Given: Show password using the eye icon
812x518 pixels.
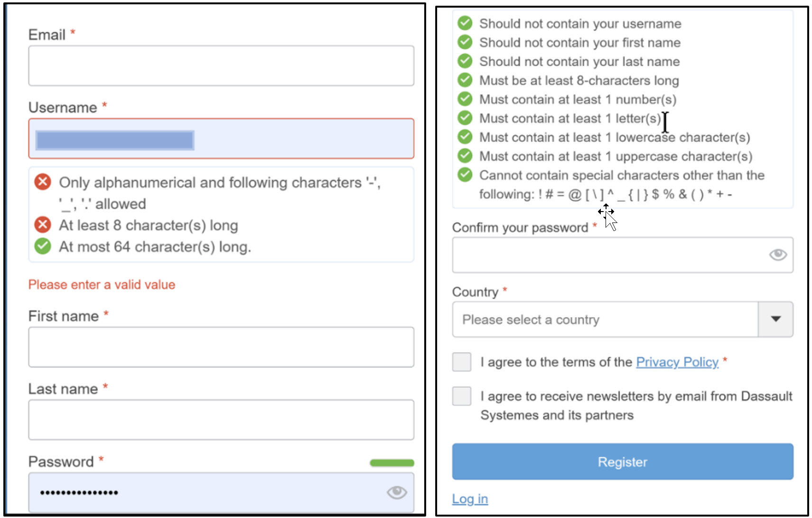Looking at the screenshot, I should (397, 492).
